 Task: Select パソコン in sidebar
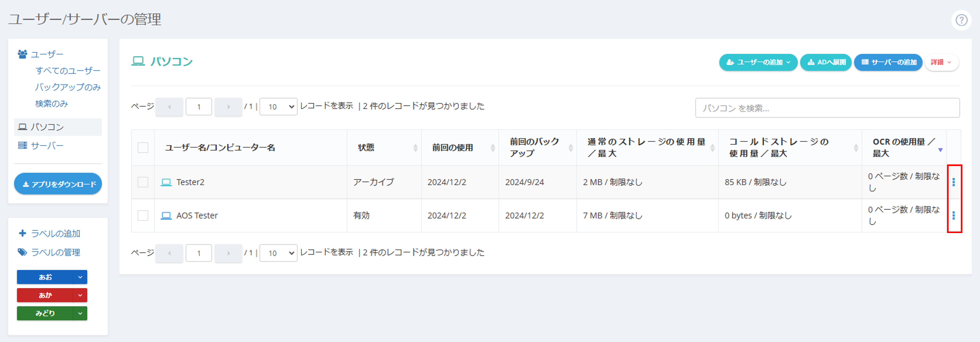pos(58,127)
